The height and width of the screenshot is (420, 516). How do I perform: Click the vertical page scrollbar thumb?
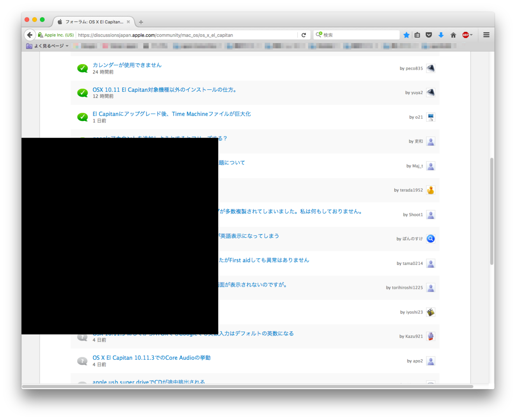[492, 212]
